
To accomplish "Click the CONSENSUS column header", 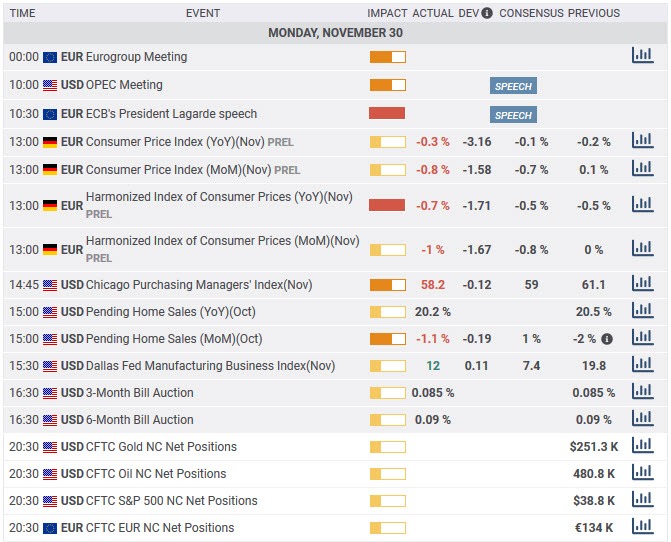I will 531,13.
